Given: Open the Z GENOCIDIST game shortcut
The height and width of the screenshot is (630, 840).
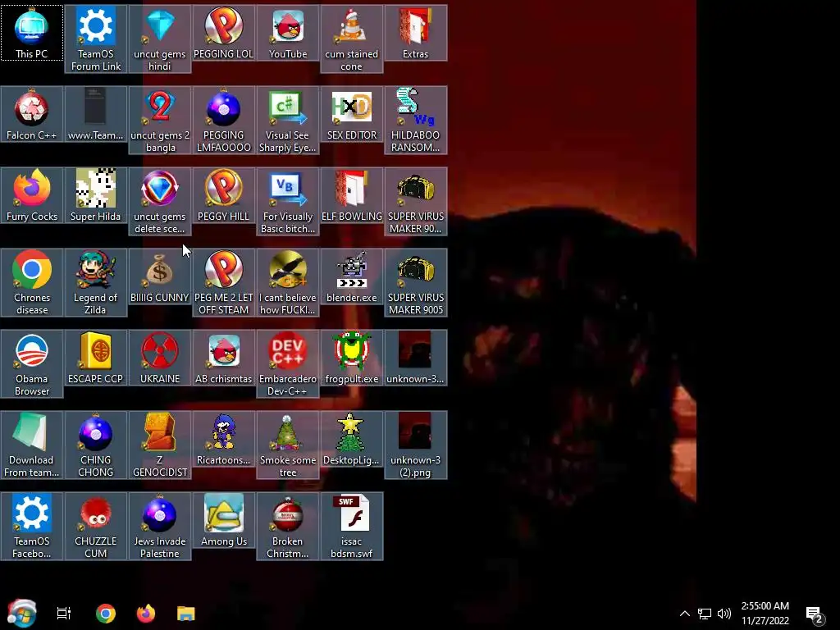Looking at the screenshot, I should click(160, 445).
